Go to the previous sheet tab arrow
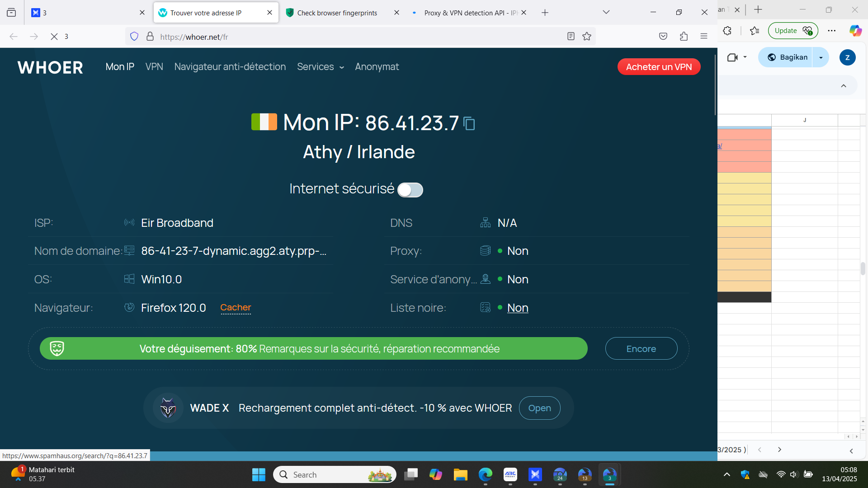868x488 pixels. pyautogui.click(x=759, y=450)
